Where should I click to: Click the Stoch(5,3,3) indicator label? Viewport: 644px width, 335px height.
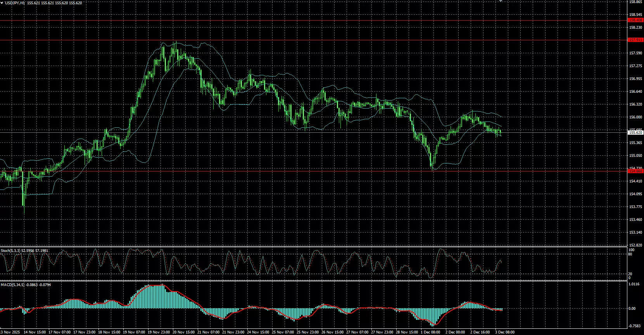click(10, 251)
